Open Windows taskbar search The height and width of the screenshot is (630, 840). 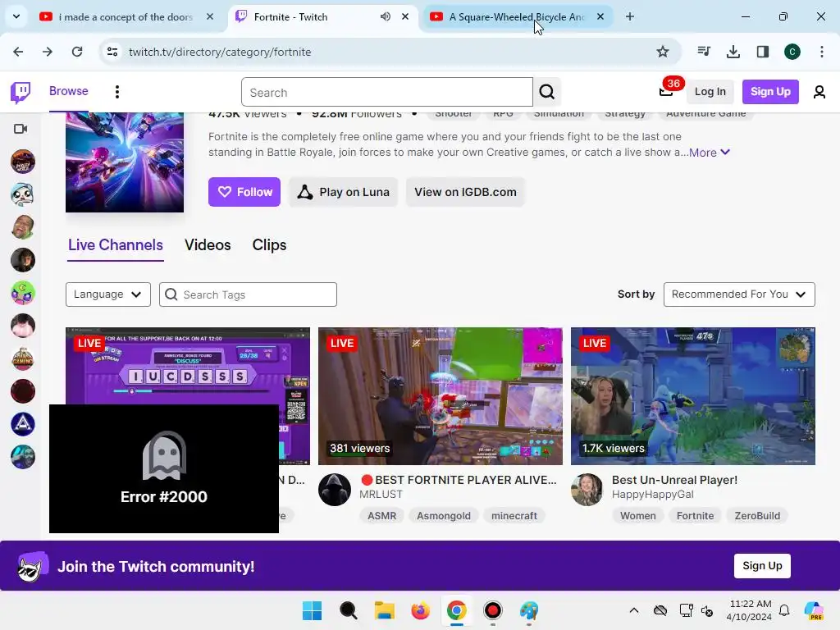pyautogui.click(x=348, y=610)
